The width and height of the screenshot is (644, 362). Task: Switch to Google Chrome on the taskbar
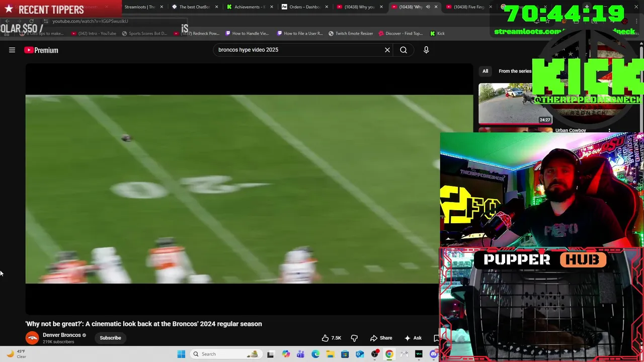(x=389, y=354)
